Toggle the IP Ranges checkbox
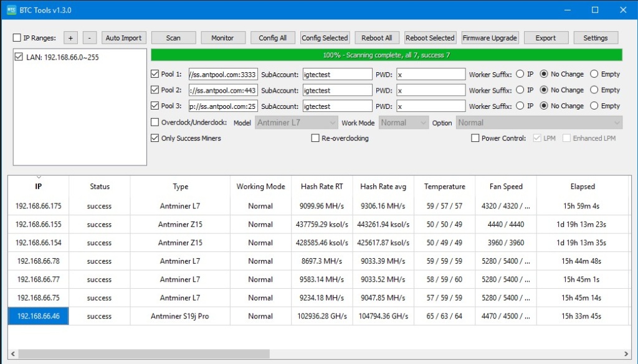This screenshot has height=364, width=638. [17, 38]
